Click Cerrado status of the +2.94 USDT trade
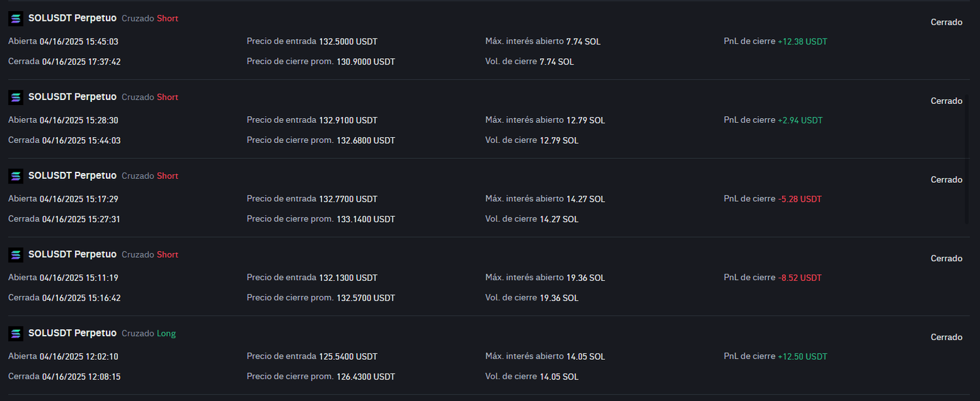Image resolution: width=980 pixels, height=401 pixels. pos(946,101)
